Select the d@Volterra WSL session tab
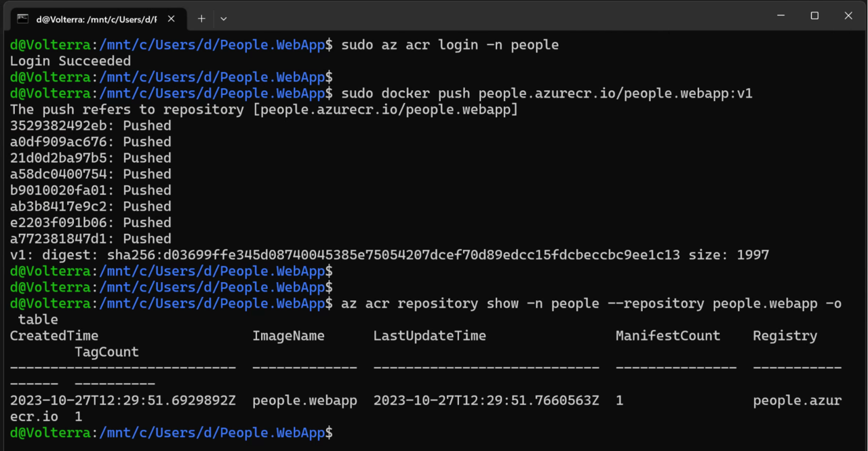 point(95,19)
